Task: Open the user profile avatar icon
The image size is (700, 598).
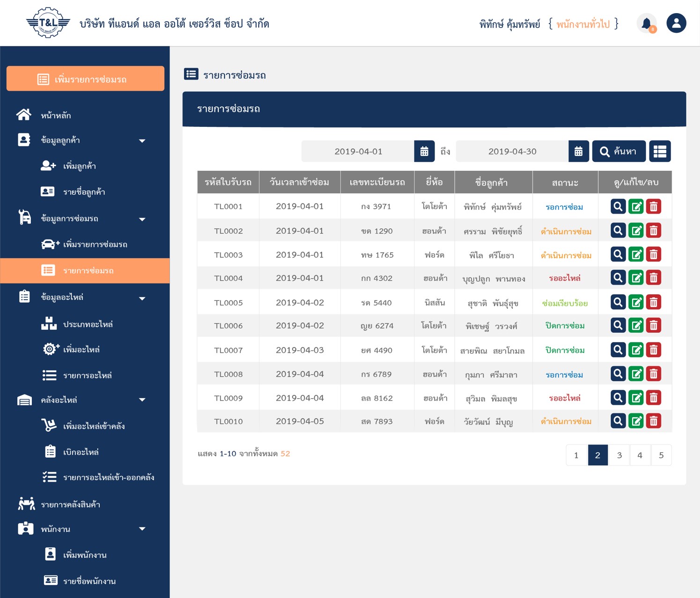Action: pos(676,23)
